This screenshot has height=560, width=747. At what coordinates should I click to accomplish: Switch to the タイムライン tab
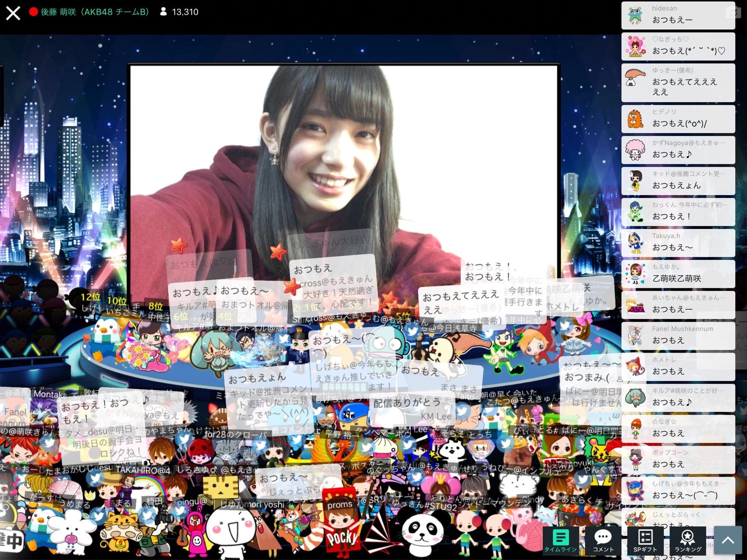coord(560,541)
